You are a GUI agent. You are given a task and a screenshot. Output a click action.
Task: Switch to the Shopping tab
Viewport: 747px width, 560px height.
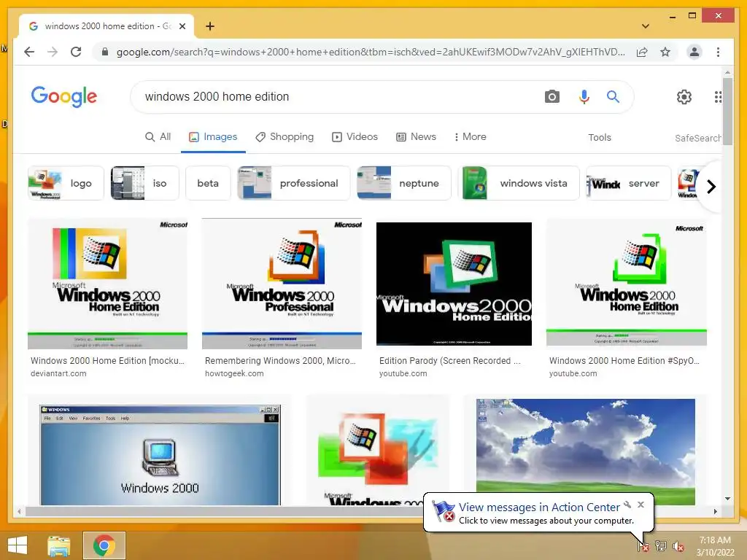(285, 136)
